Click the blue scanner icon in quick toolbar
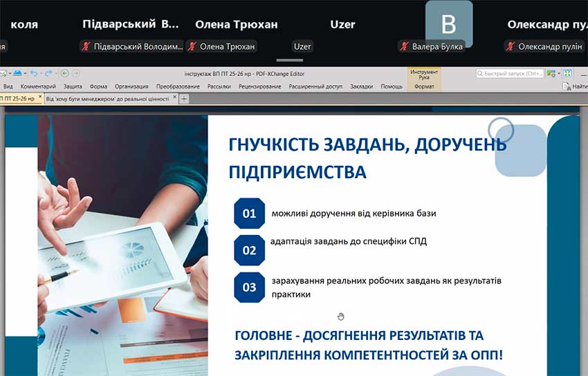Viewport: 588px width, 376px height. point(17,73)
